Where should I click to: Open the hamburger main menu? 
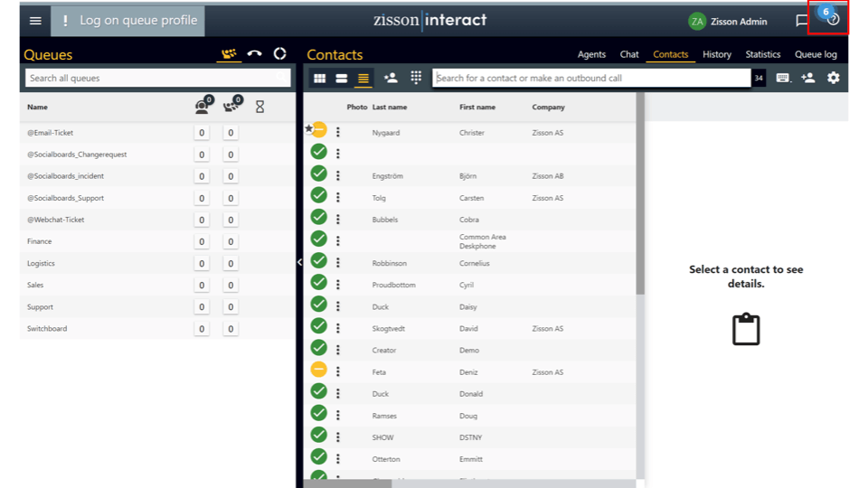(x=35, y=21)
